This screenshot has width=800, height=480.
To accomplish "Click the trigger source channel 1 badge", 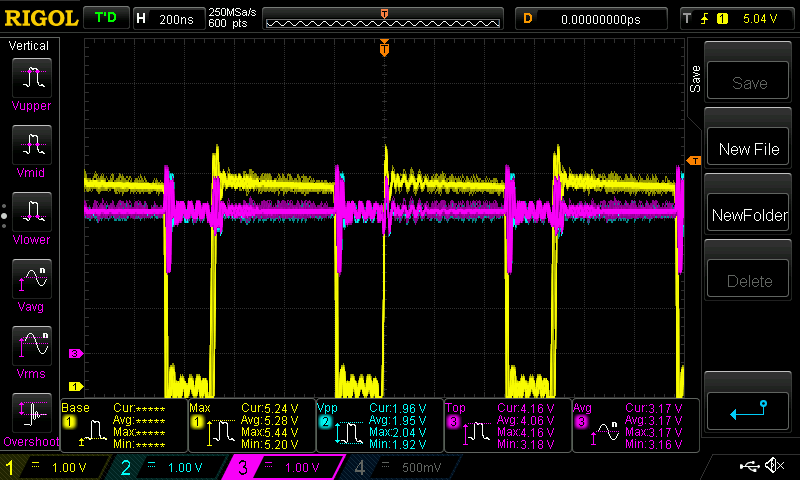I will point(722,19).
